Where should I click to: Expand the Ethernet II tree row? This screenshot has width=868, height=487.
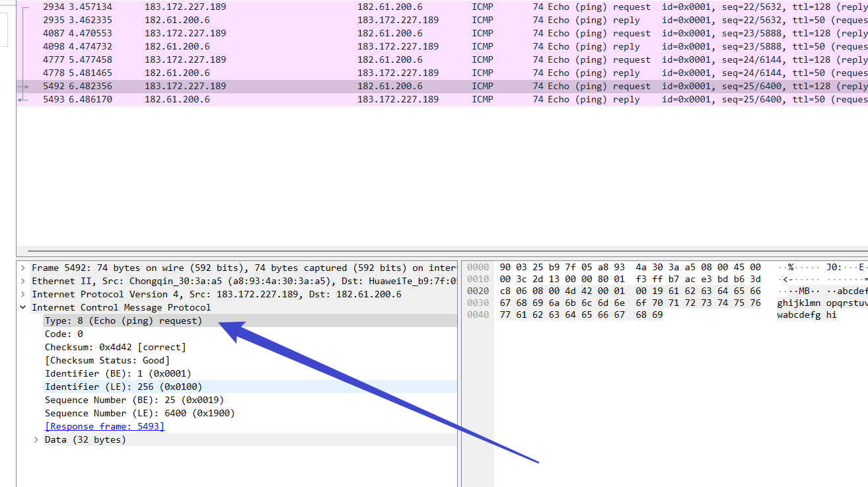[23, 281]
